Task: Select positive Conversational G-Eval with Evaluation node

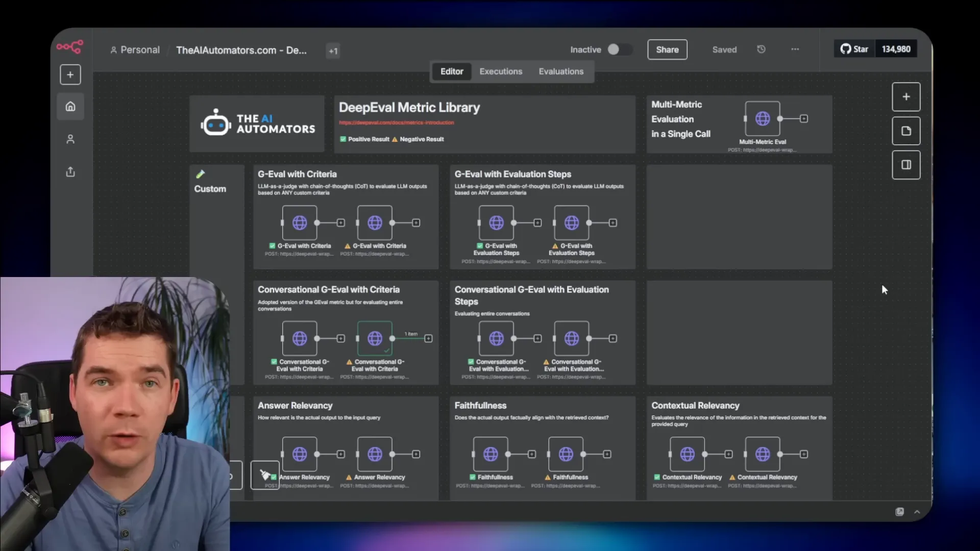Action: click(x=496, y=338)
